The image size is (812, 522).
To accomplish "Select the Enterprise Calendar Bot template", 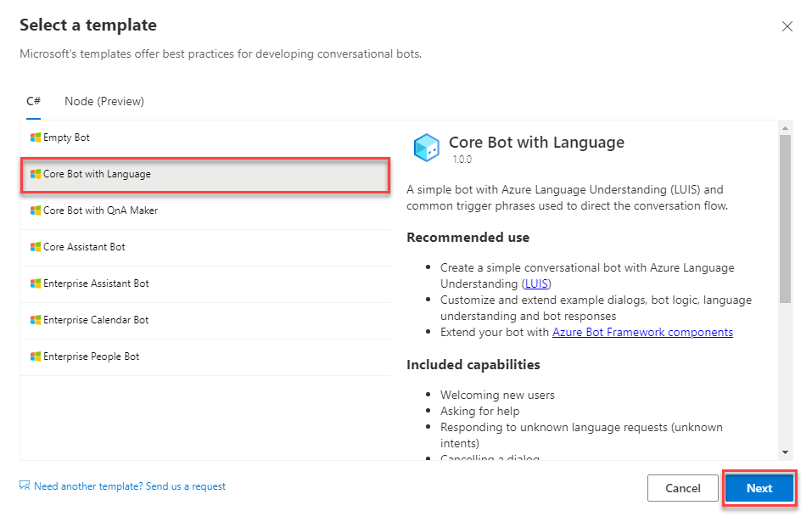I will (205, 320).
